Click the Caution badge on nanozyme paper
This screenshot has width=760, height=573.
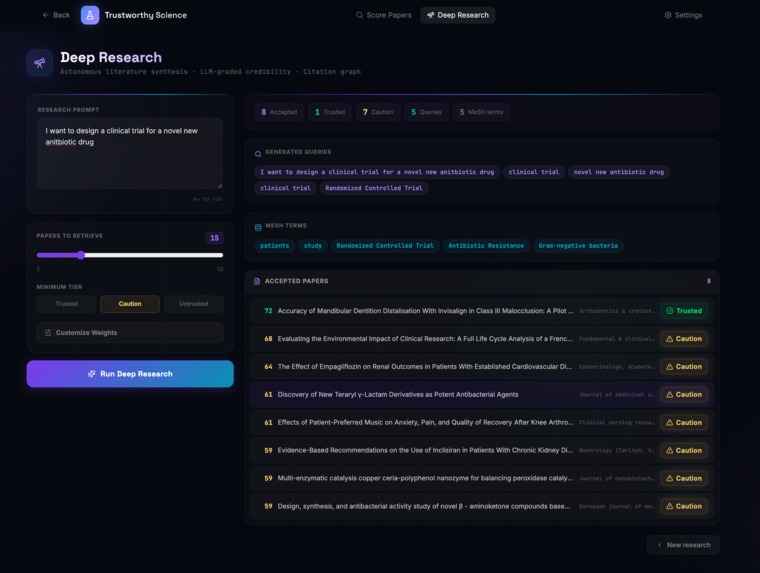coord(684,478)
